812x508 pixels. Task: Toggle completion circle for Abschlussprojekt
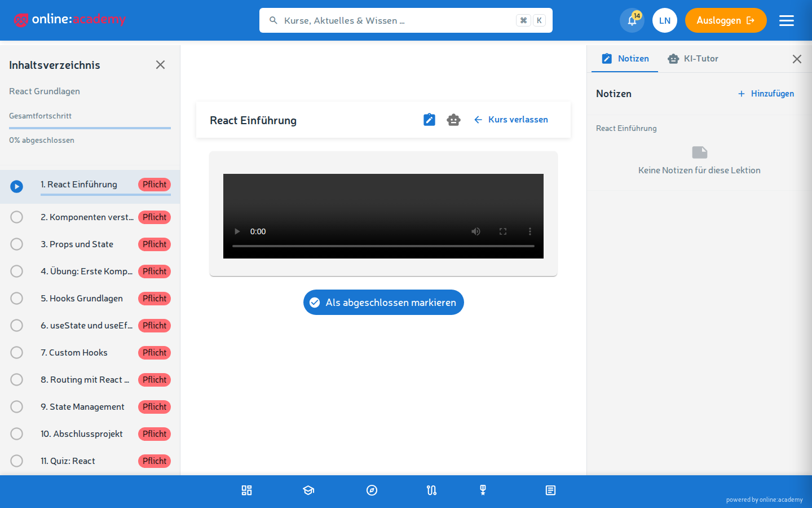tap(17, 434)
